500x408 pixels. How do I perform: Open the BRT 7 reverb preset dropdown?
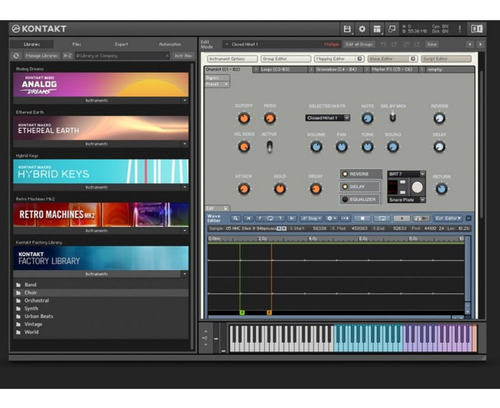[406, 174]
